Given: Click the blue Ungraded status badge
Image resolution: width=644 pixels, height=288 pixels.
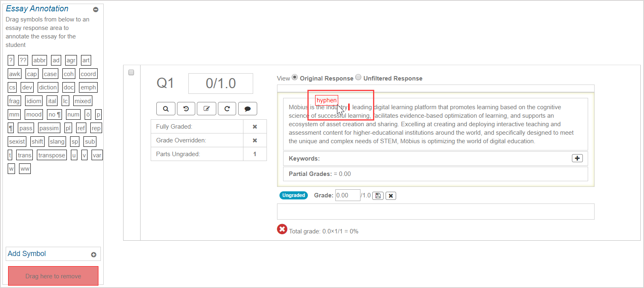Looking at the screenshot, I should (294, 195).
